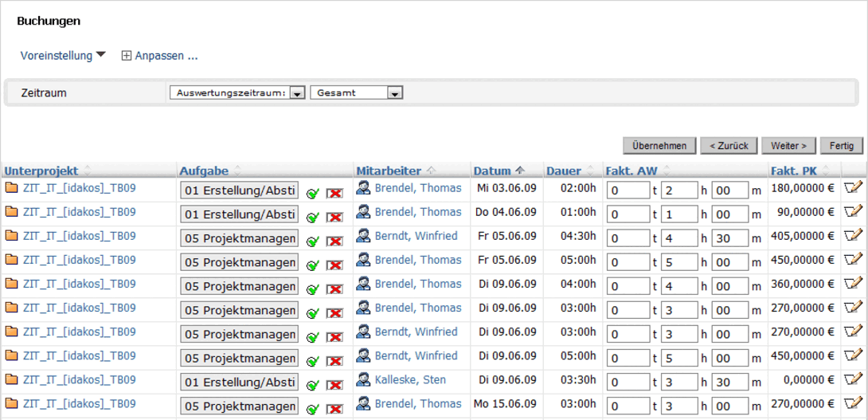The width and height of the screenshot is (868, 420).
Task: Click green checkmark in the Do 04.06.09 row
Action: point(313,217)
